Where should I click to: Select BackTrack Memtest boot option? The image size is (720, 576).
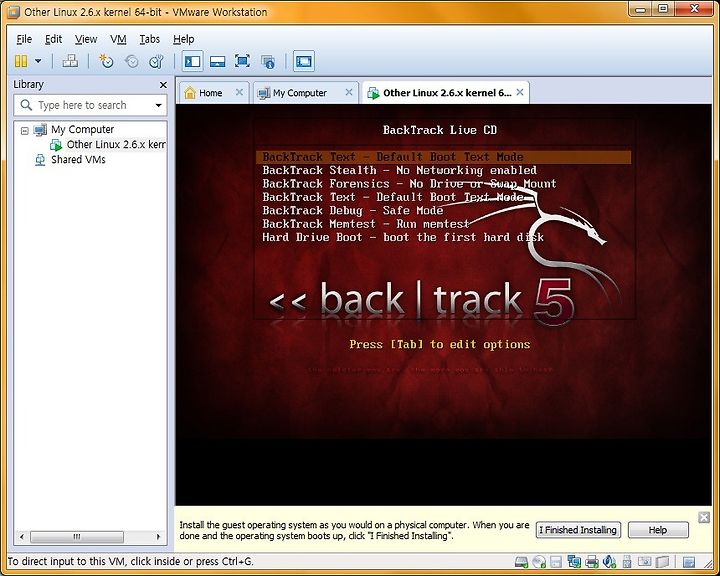[x=366, y=224]
